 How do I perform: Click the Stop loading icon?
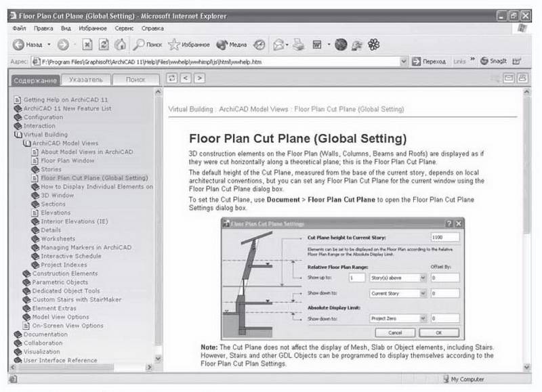pos(87,45)
